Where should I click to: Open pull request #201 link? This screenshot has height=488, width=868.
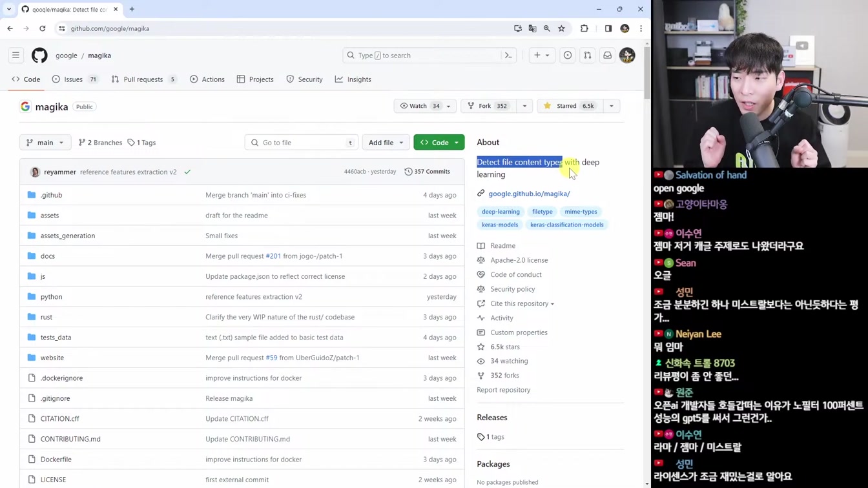click(x=273, y=256)
